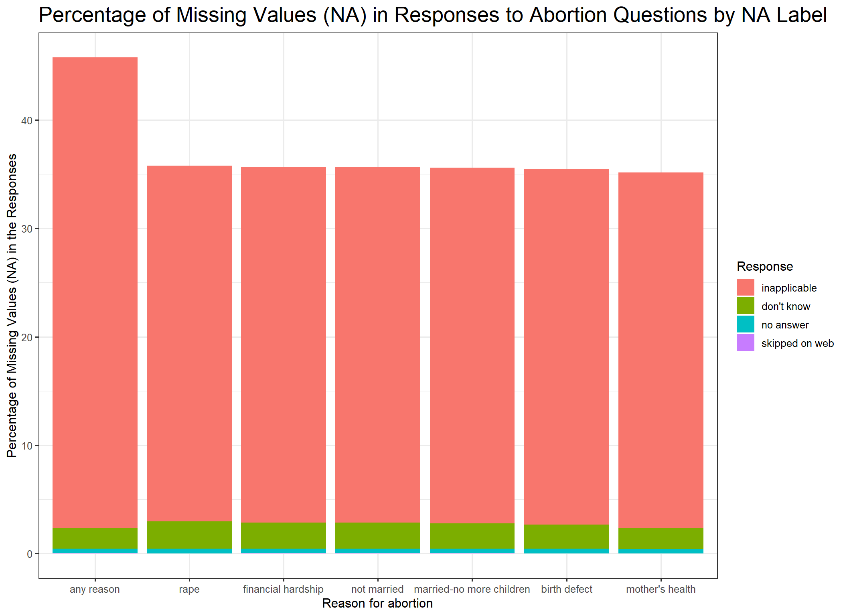Viewport: 847px width, 616px height.
Task: Select the green mother's health bar segment
Action: [661, 539]
